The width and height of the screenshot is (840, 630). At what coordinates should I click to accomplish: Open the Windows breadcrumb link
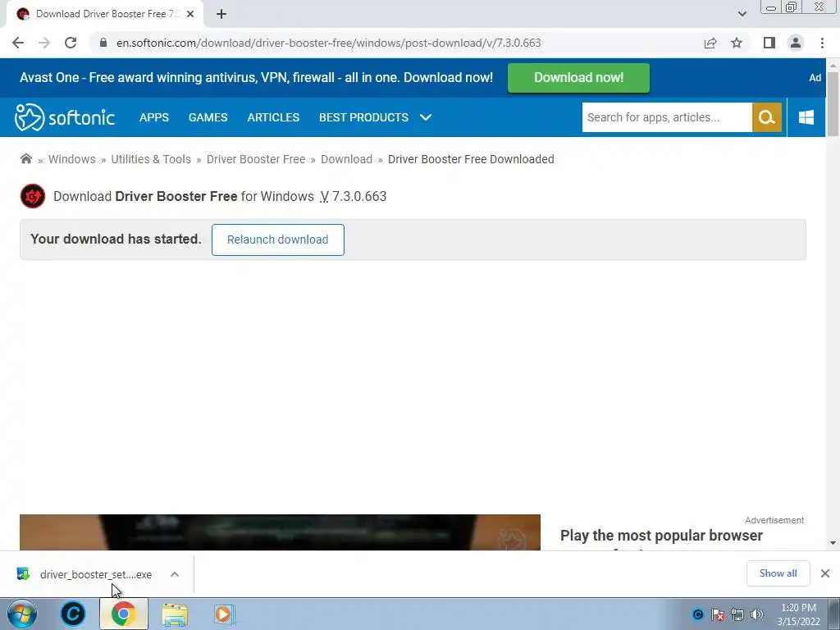coord(72,159)
